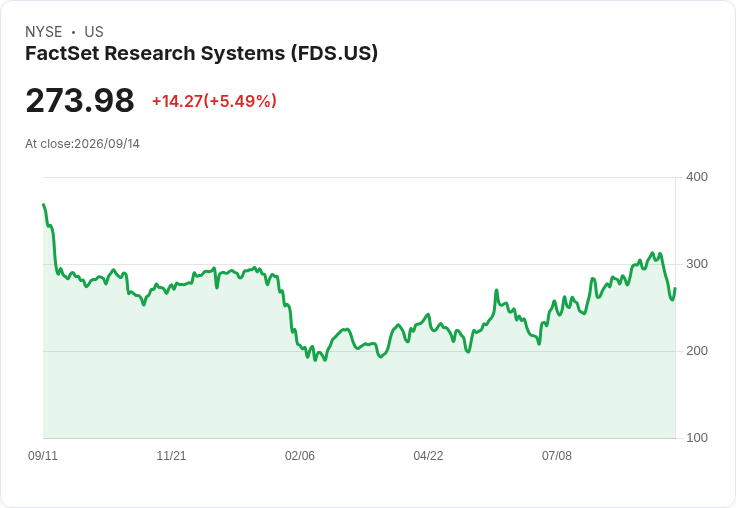This screenshot has width=736, height=508.
Task: Click the US market label
Action: coord(94,32)
